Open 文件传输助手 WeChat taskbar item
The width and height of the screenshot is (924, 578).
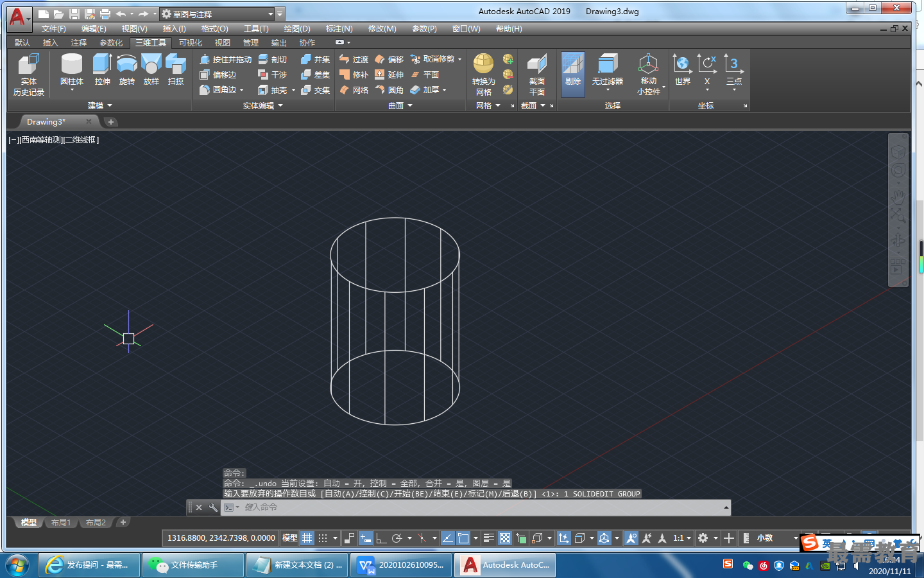(x=193, y=565)
